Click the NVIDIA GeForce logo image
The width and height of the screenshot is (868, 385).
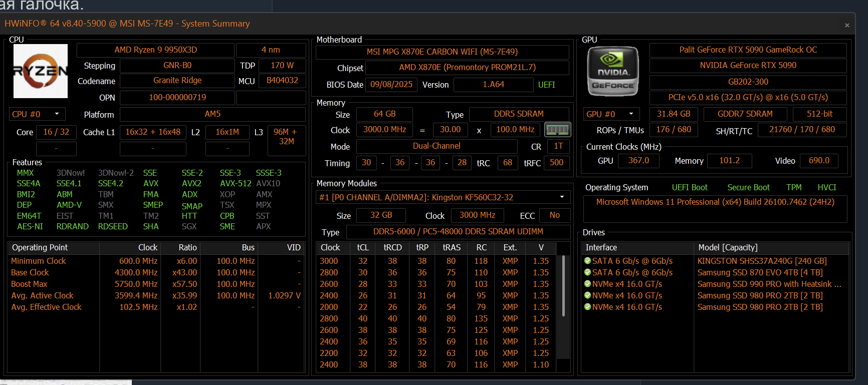613,71
